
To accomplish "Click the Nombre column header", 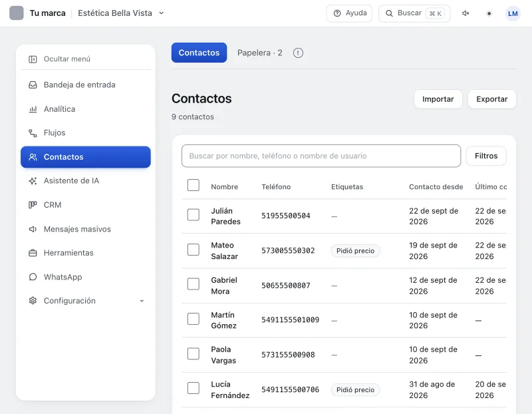I will (224, 187).
